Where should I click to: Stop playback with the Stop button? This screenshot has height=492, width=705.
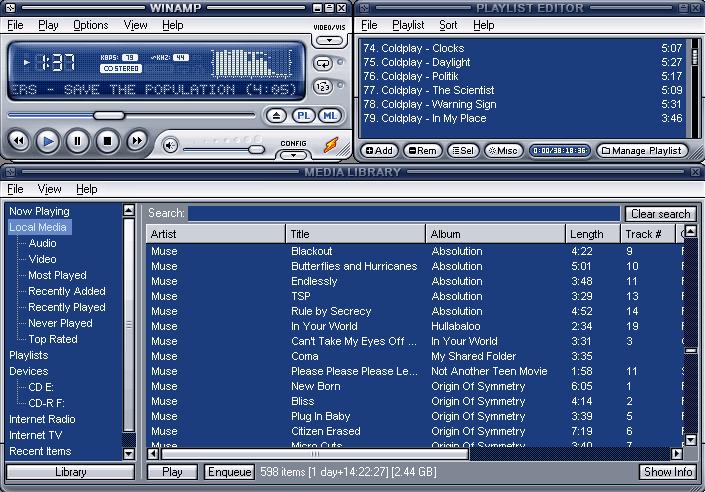click(x=107, y=142)
